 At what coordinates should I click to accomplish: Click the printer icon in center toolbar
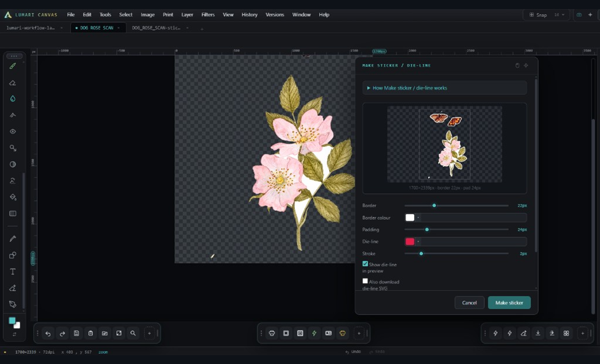[272, 333]
